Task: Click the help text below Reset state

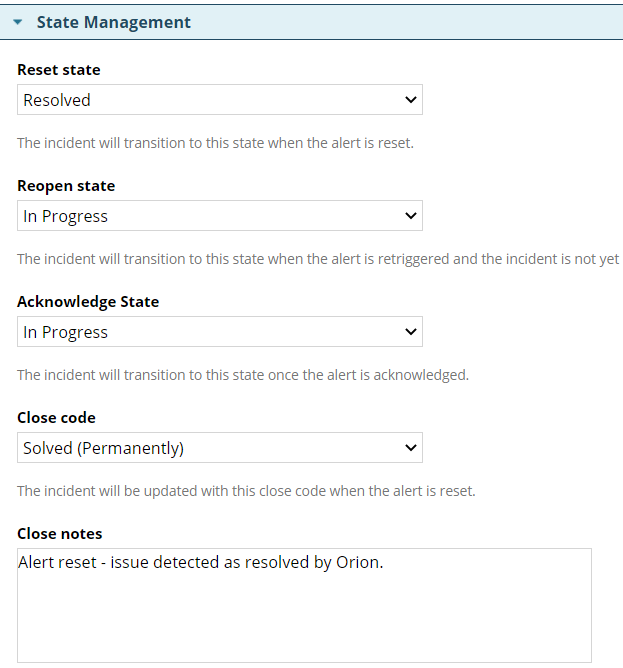Action: 215,143
